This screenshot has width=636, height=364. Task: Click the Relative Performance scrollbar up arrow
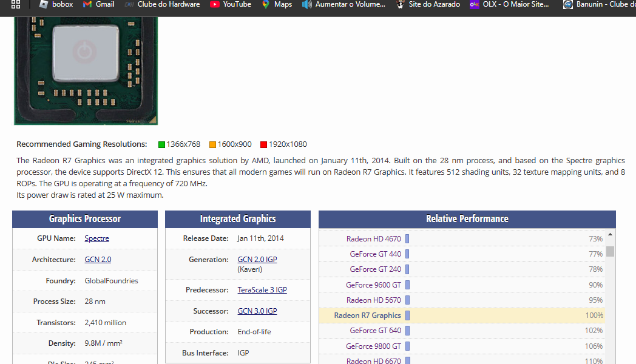(610, 235)
